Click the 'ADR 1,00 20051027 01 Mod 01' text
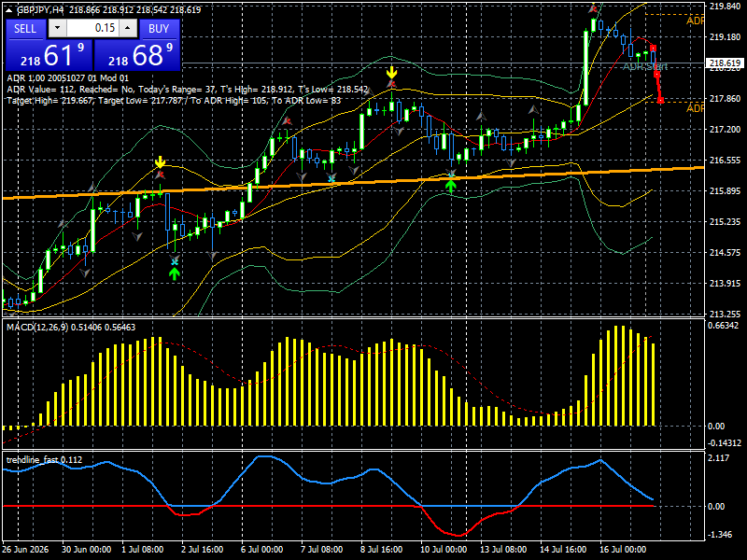This screenshot has height=560, width=747. [67, 78]
